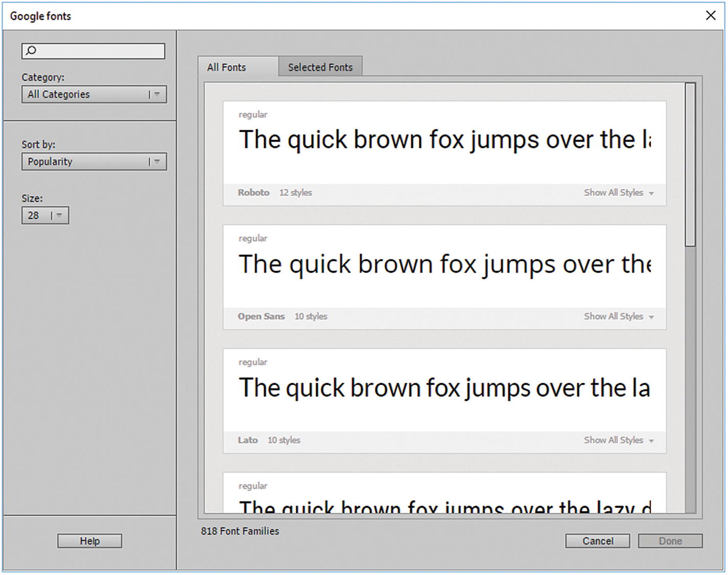Click the Show All Styles arrow for Lato
The height and width of the screenshot is (575, 728).
[x=651, y=440]
